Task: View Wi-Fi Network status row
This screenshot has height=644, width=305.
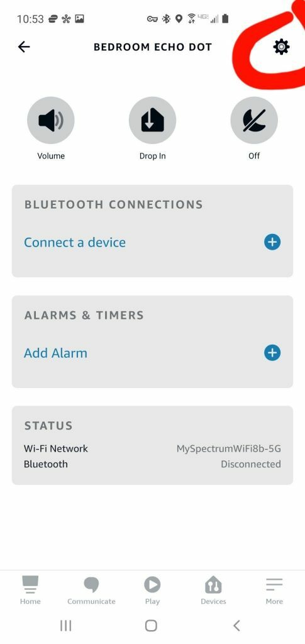Action: pos(152,448)
